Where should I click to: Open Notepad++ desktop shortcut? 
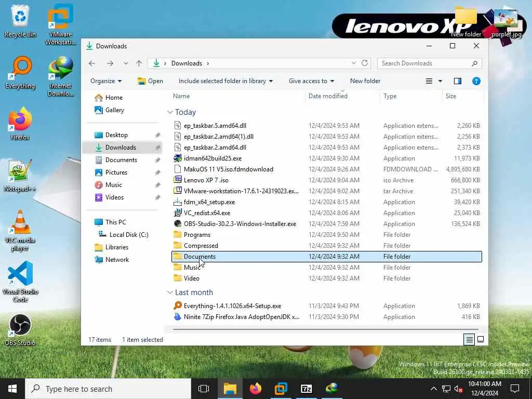coord(20,176)
